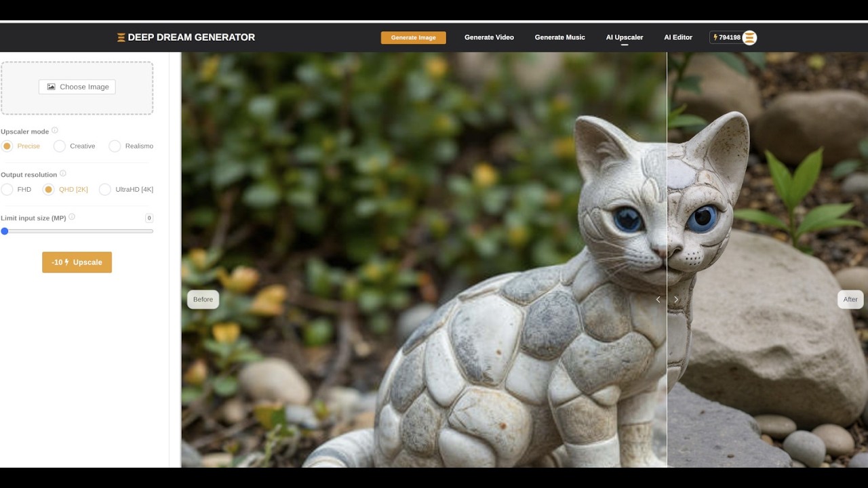Go to the AI Upscaler tab

625,37
